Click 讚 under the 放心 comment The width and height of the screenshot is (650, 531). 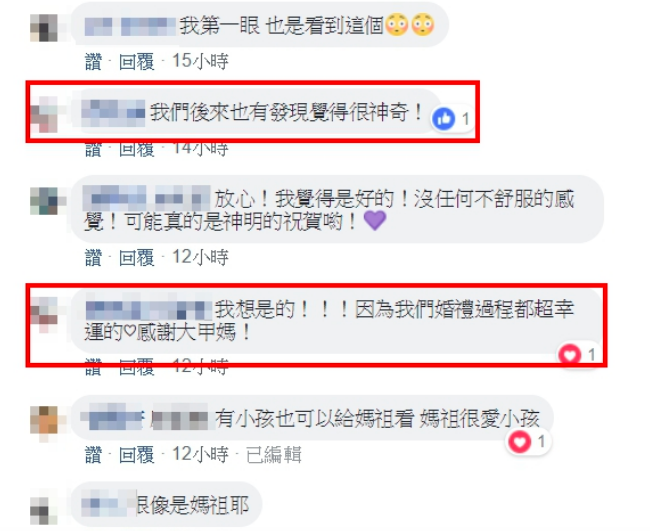[93, 257]
